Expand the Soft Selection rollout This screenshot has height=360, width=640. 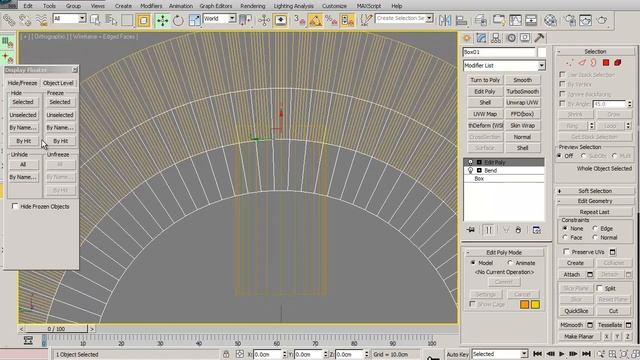595,191
